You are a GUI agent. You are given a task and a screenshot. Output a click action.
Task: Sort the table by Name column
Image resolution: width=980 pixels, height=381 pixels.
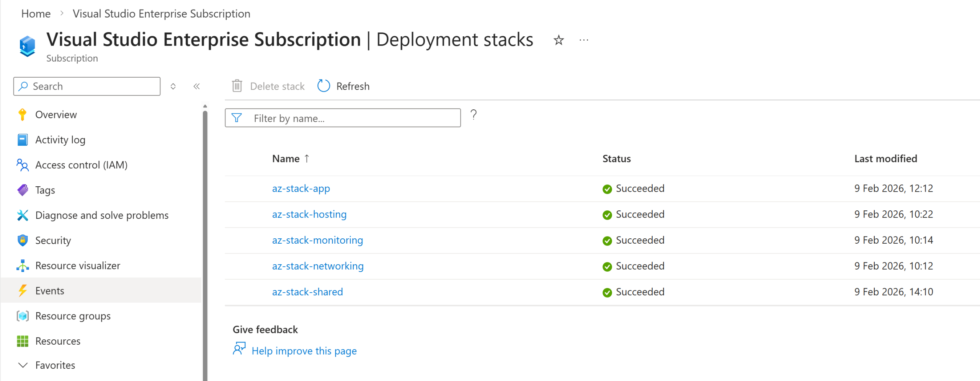(286, 159)
